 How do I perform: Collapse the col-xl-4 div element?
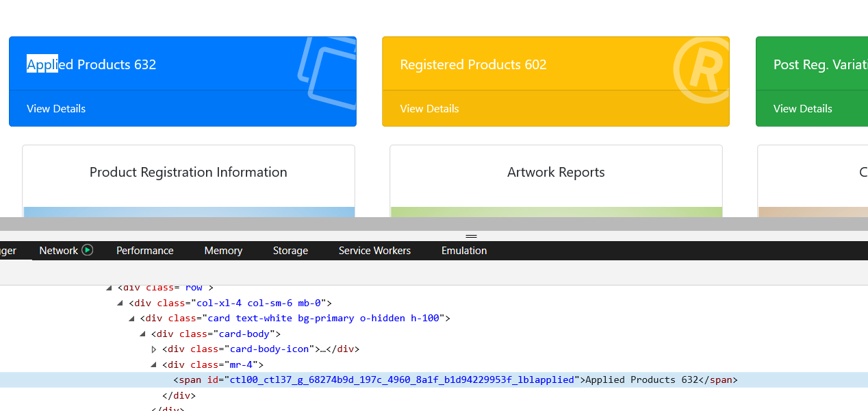tap(120, 303)
